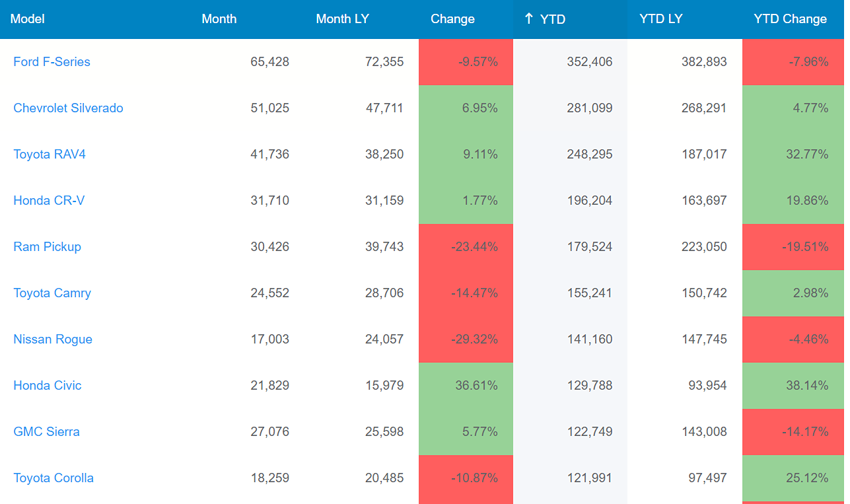The width and height of the screenshot is (850, 504).
Task: Select Ram Pickup change cell -23.44%
Action: pos(466,247)
